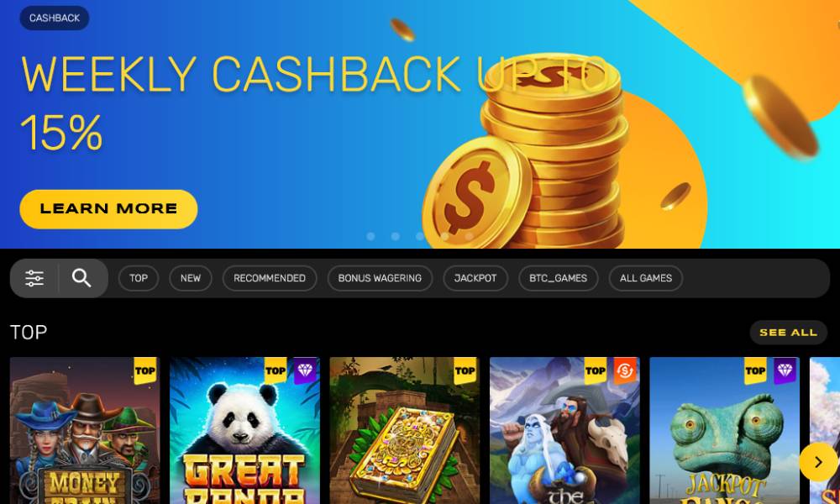Select the first banner slide dot
Screen dimensions: 840x504
click(x=370, y=236)
